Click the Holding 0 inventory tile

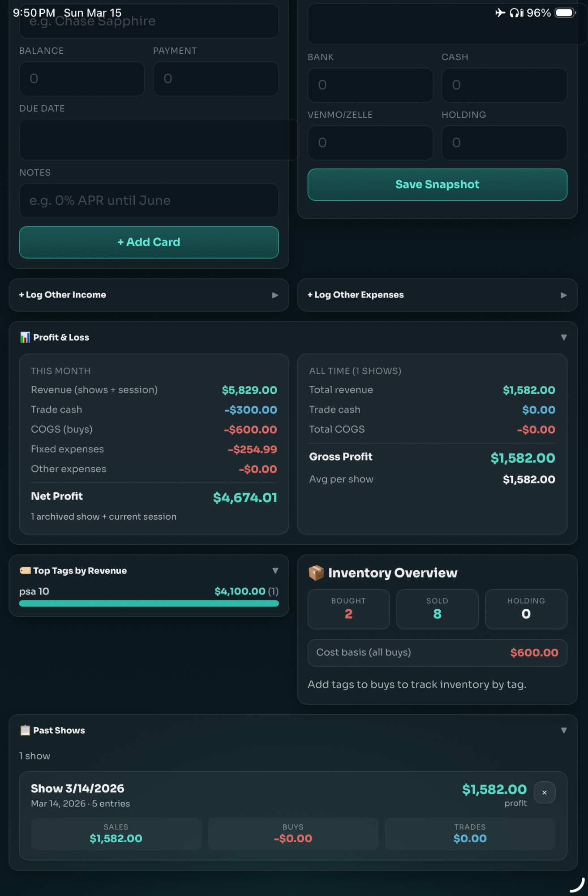click(526, 609)
